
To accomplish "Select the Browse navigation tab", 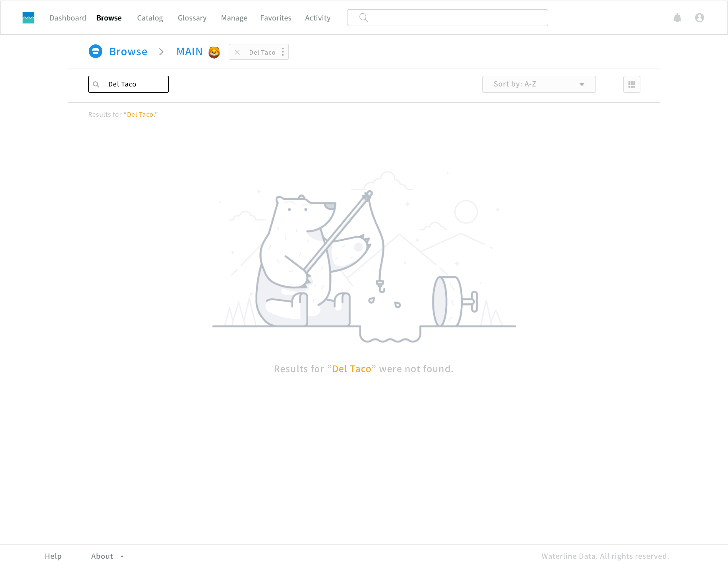I will (109, 18).
